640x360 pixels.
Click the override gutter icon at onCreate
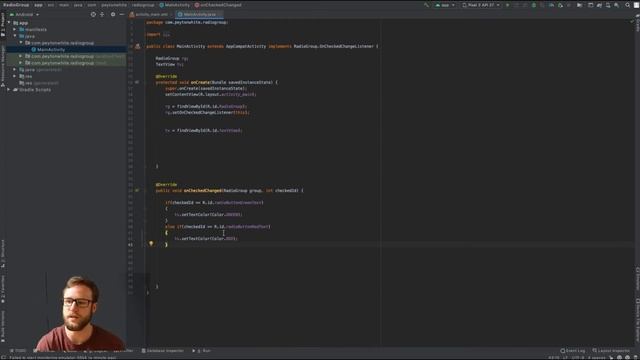[x=137, y=82]
